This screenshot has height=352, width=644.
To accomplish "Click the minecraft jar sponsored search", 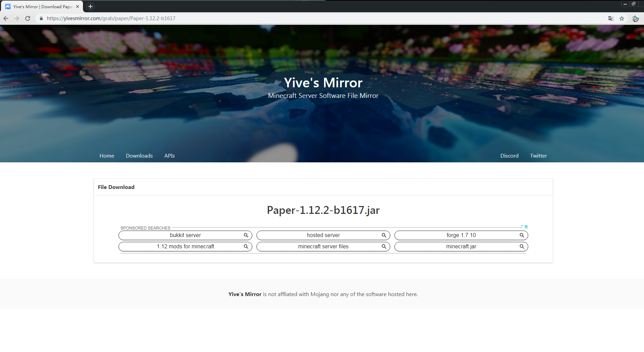I will pos(461,247).
